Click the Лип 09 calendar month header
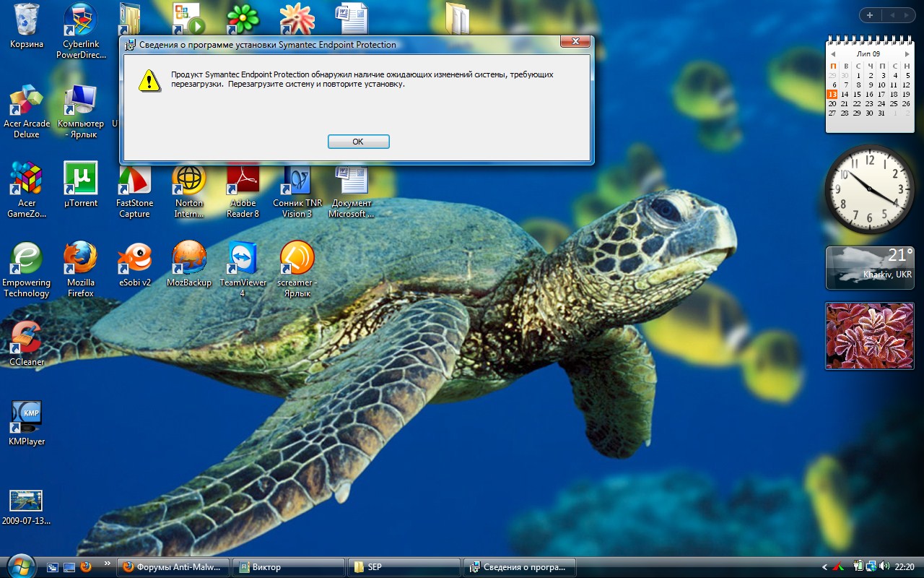Screen dimensions: 924x578 click(x=868, y=54)
